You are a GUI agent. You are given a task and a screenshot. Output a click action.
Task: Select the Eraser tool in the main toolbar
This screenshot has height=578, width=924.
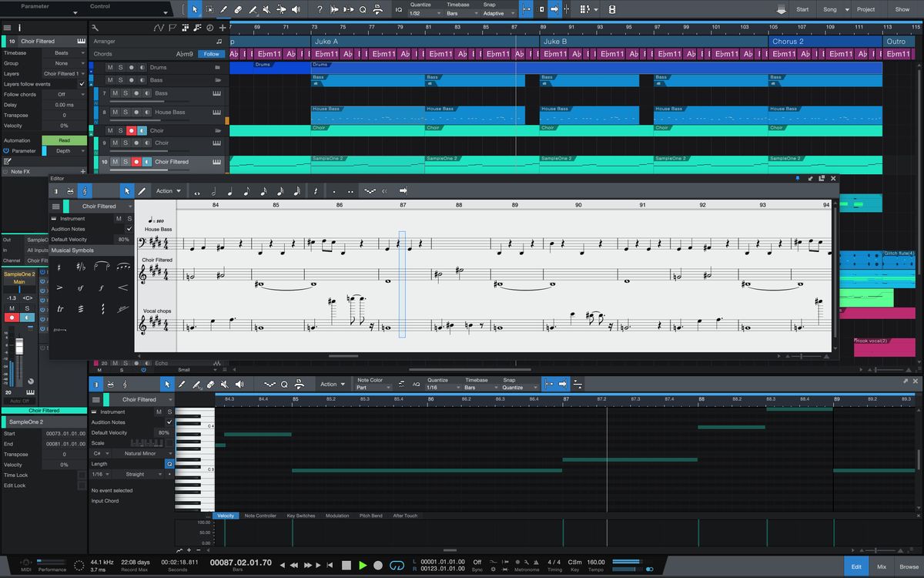tap(239, 10)
